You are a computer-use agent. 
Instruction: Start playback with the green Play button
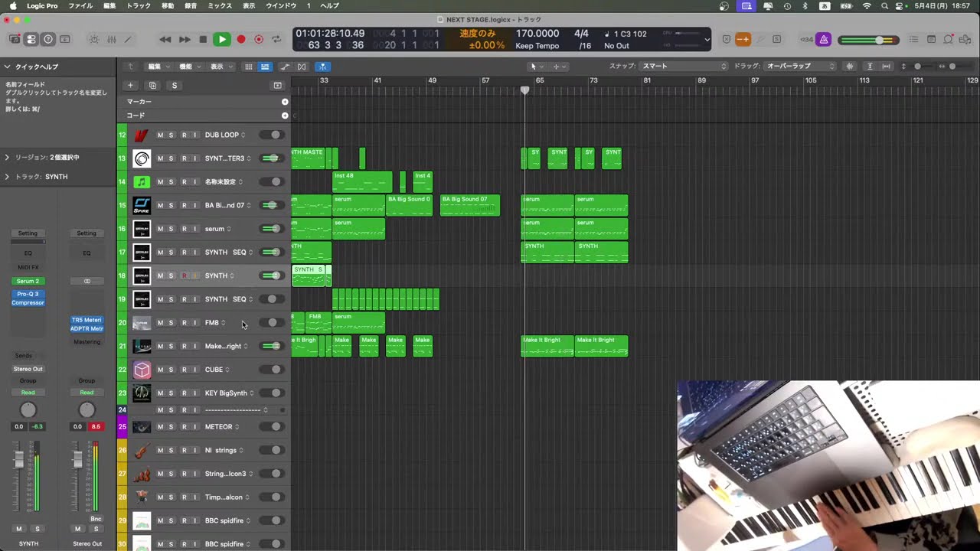point(221,39)
